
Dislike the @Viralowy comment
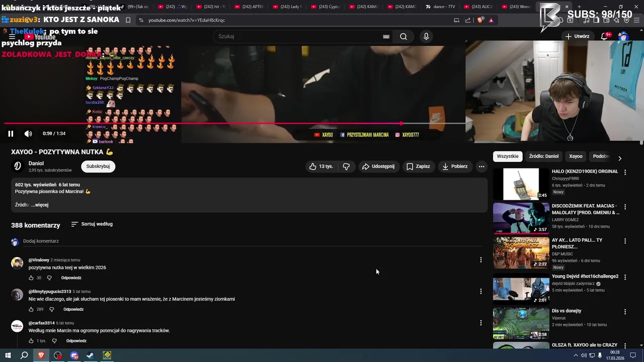pyautogui.click(x=49, y=278)
